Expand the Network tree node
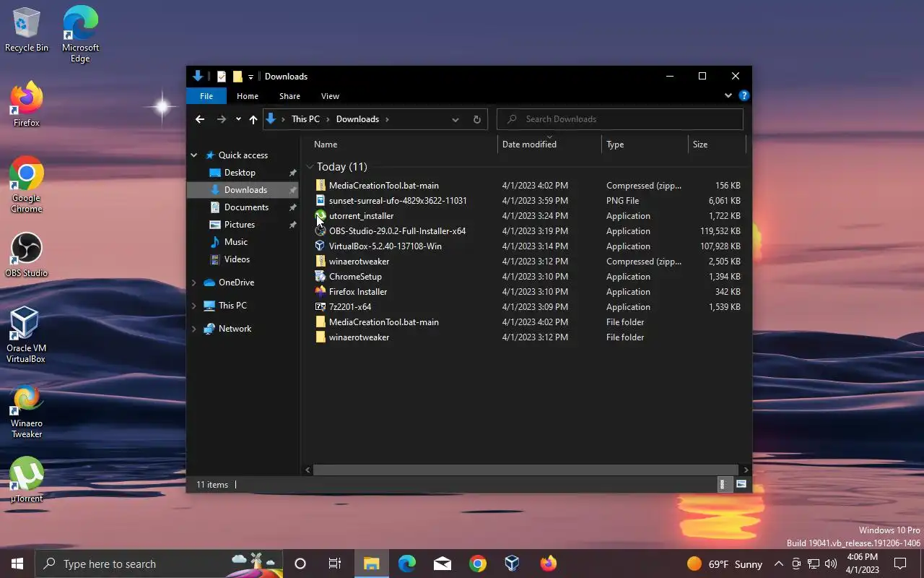This screenshot has width=924, height=578. (194, 329)
